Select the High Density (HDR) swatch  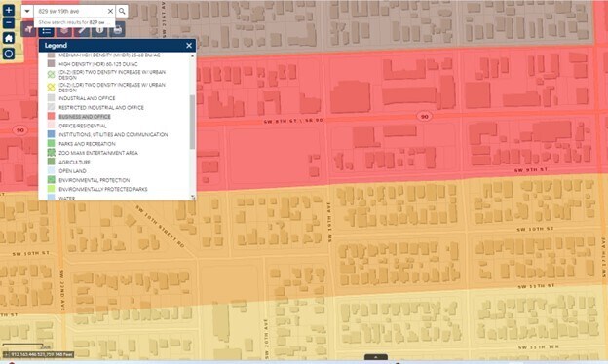(x=51, y=63)
